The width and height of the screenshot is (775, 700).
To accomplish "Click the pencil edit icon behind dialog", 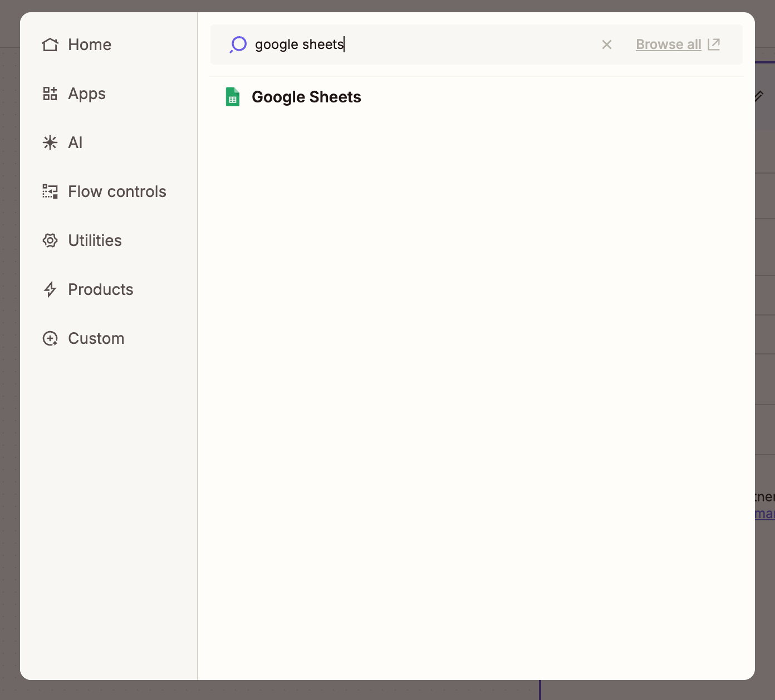I will 759,96.
